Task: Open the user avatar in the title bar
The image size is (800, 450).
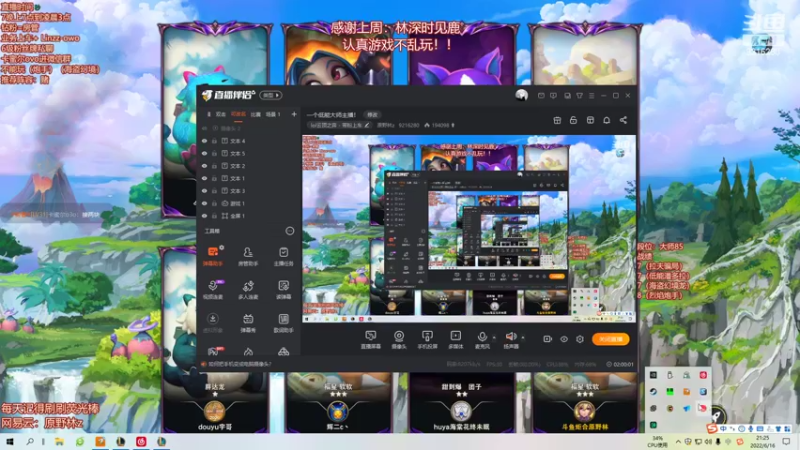Action: (521, 95)
